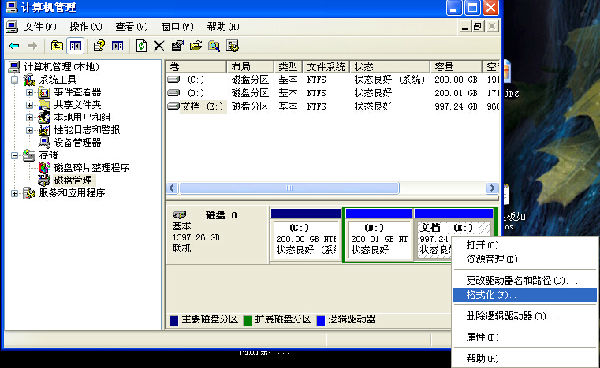Click the properties toolbar icon

click(x=178, y=46)
